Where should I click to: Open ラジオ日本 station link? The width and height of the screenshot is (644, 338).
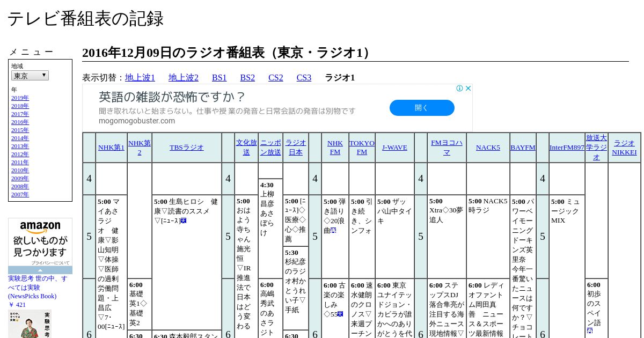(x=296, y=148)
